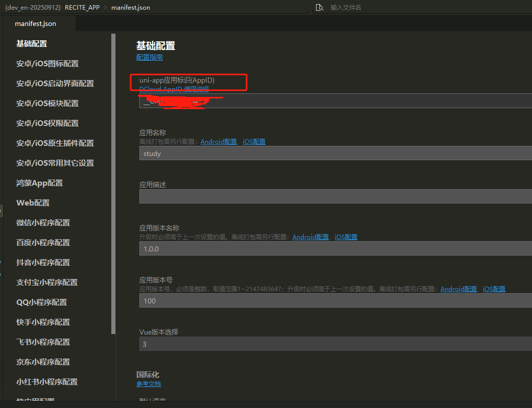
Task: Open DCloud AppID 使用说明 link
Action: click(174, 89)
